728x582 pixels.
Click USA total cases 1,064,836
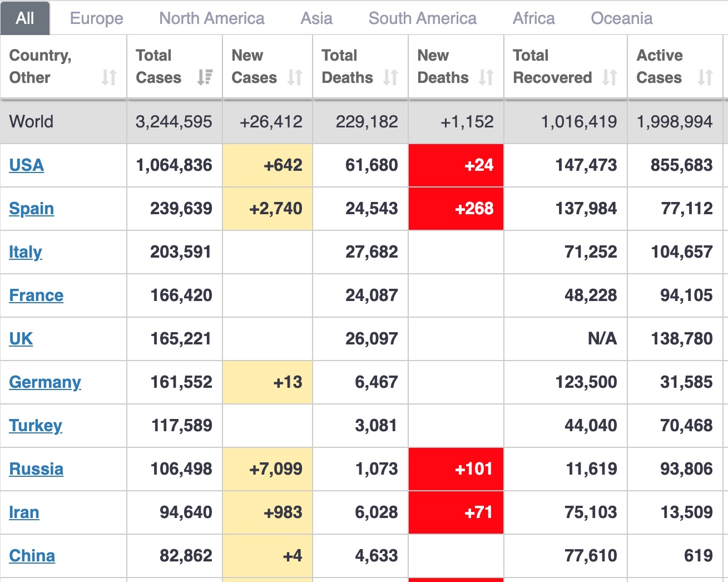pos(174,165)
